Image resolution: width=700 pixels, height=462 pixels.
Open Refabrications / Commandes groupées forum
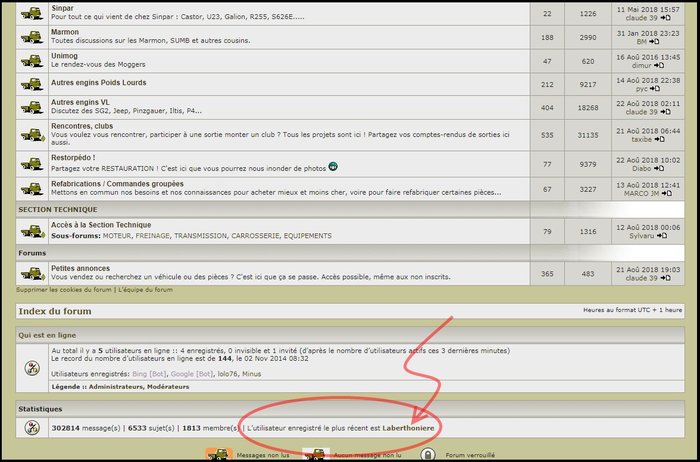pos(117,182)
